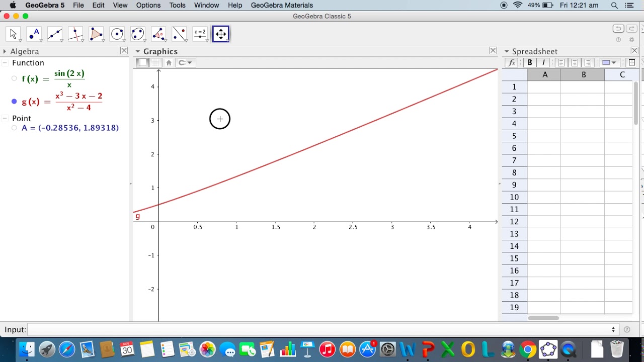Toggle italic formatting in Spreadsheet toolbar
Screen dimensions: 644x362
tap(543, 63)
